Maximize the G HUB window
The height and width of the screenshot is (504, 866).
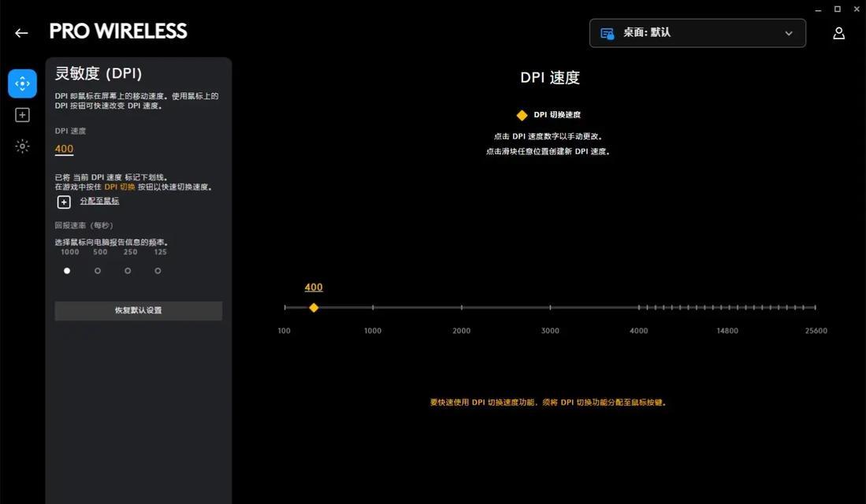pos(838,9)
